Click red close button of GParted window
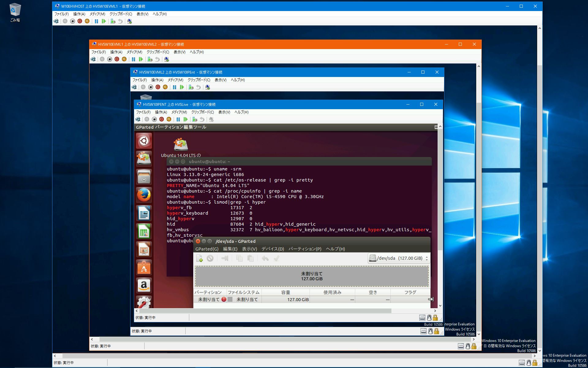 click(x=198, y=241)
